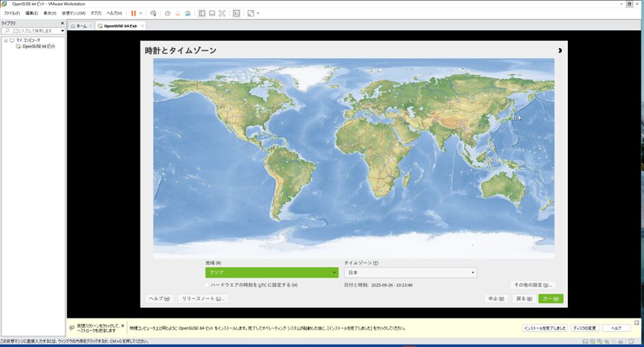Image resolution: width=644 pixels, height=347 pixels.
Task: Open the snapshot manager icon
Action: [x=188, y=13]
